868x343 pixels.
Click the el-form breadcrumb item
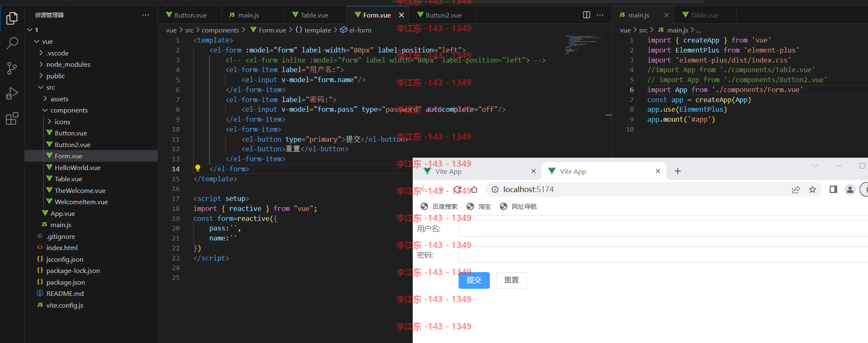click(356, 30)
